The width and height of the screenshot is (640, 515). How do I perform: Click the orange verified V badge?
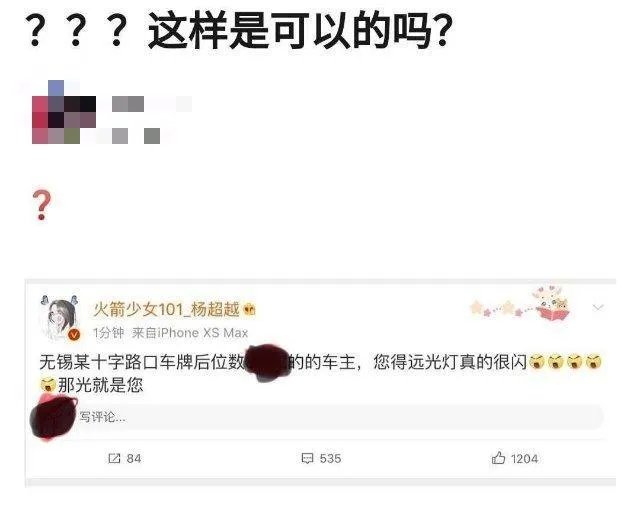74,335
